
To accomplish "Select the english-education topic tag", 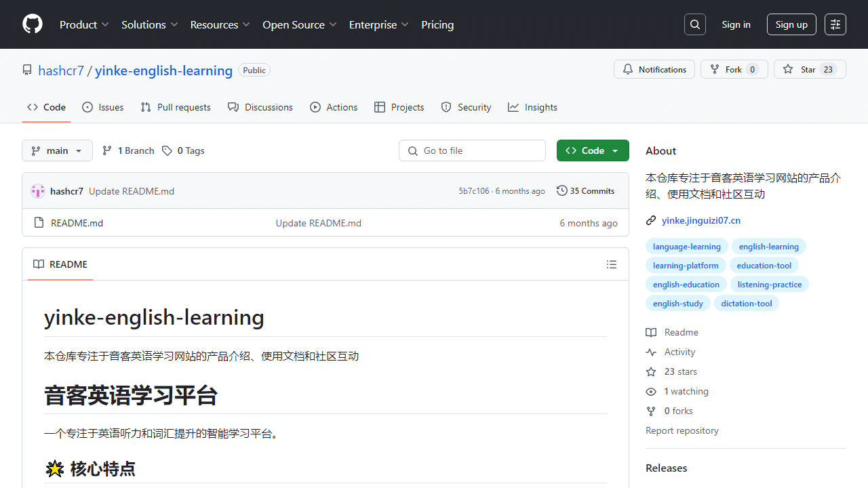I will coord(686,285).
